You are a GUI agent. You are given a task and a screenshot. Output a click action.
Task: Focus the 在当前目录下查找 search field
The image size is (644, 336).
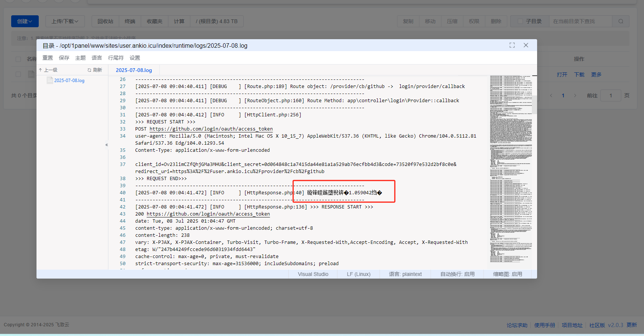coord(580,21)
